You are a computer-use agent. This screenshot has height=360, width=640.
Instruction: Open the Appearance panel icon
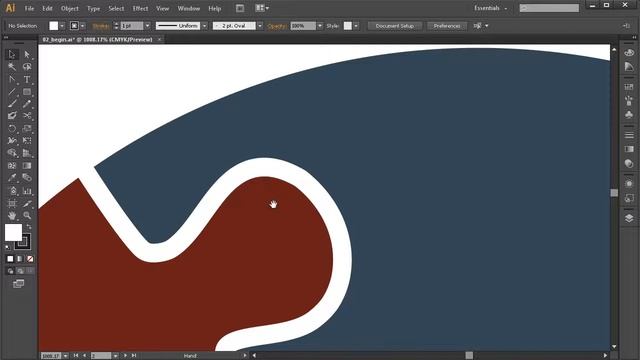629,184
